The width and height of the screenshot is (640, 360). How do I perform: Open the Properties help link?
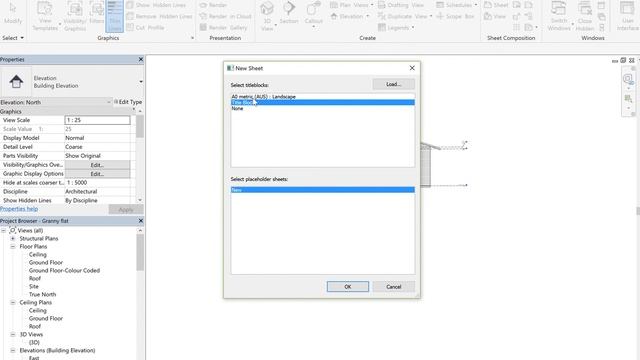point(19,209)
